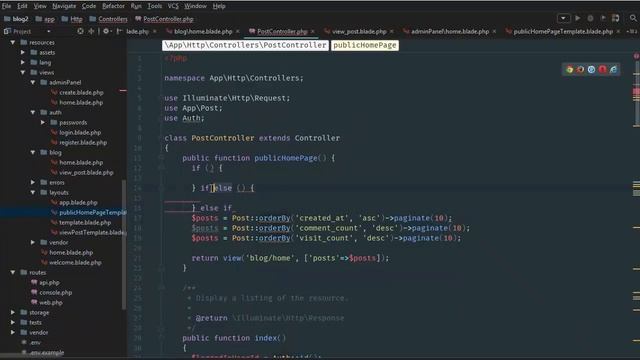Open the Tools menu
This screenshot has width=640, height=360.
coord(154,6)
